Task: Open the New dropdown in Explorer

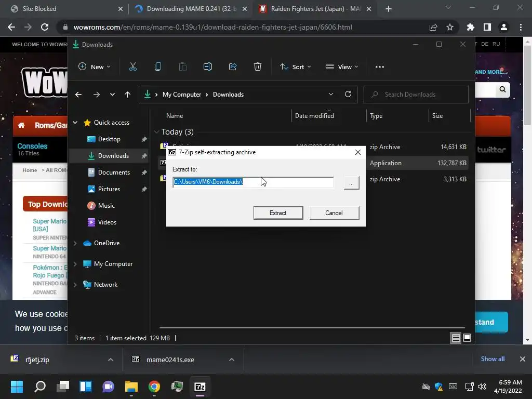Action: [95, 67]
